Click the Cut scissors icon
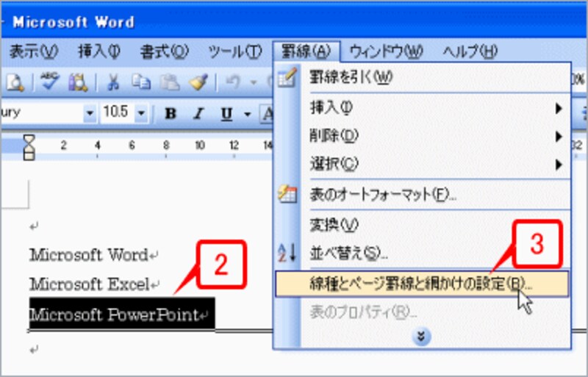Viewport: 588px width, 377px height. click(x=113, y=82)
